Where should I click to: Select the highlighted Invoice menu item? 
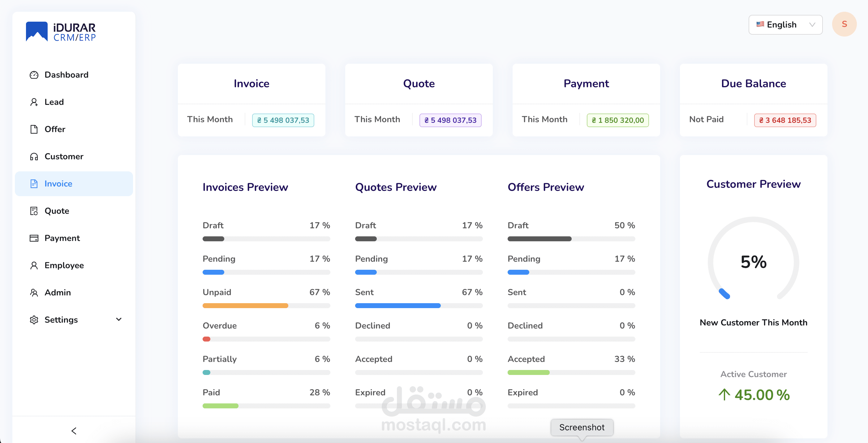click(74, 183)
